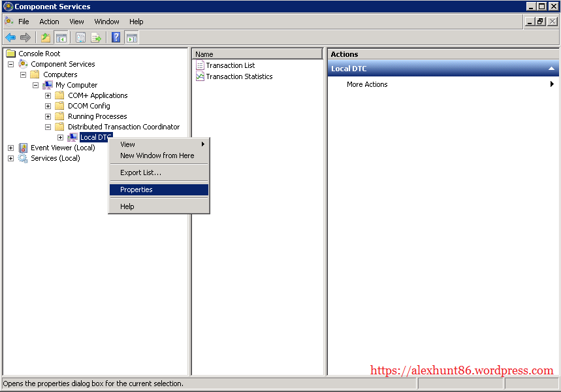
Task: Expand the Running Processes node
Action: click(x=48, y=116)
